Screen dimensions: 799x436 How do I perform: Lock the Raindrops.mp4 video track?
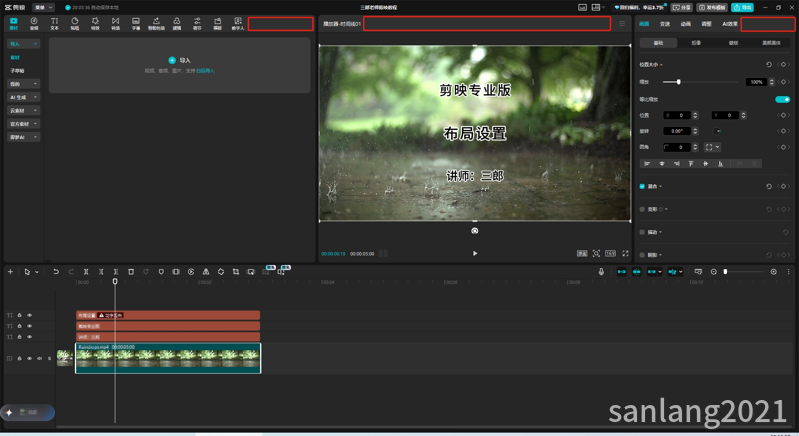click(19, 359)
